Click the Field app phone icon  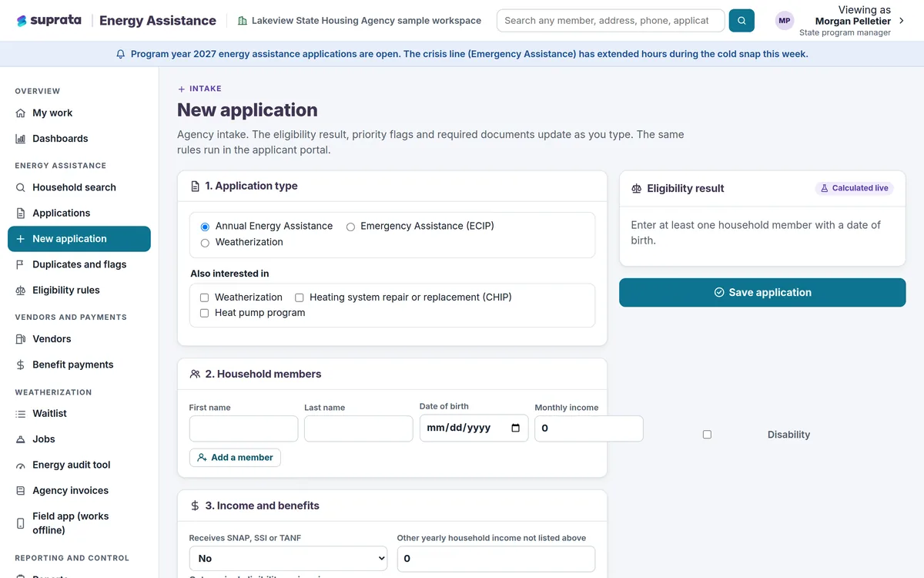[21, 523]
